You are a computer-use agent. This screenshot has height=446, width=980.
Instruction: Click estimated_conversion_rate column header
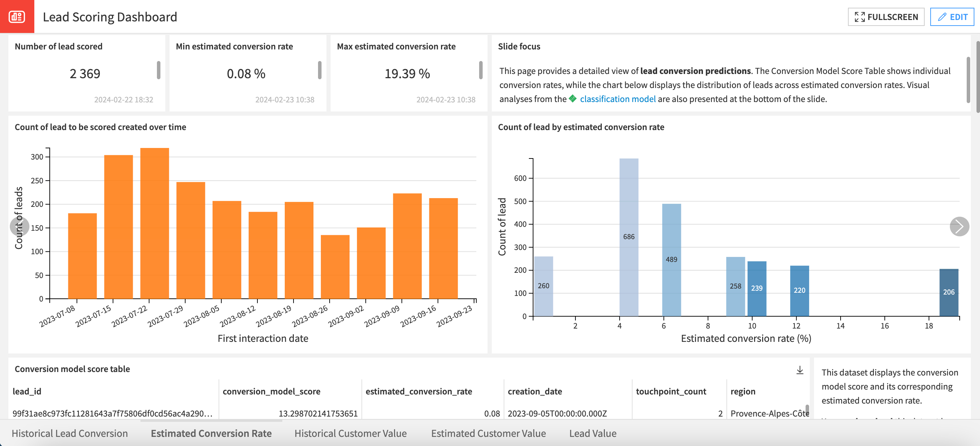tap(419, 391)
